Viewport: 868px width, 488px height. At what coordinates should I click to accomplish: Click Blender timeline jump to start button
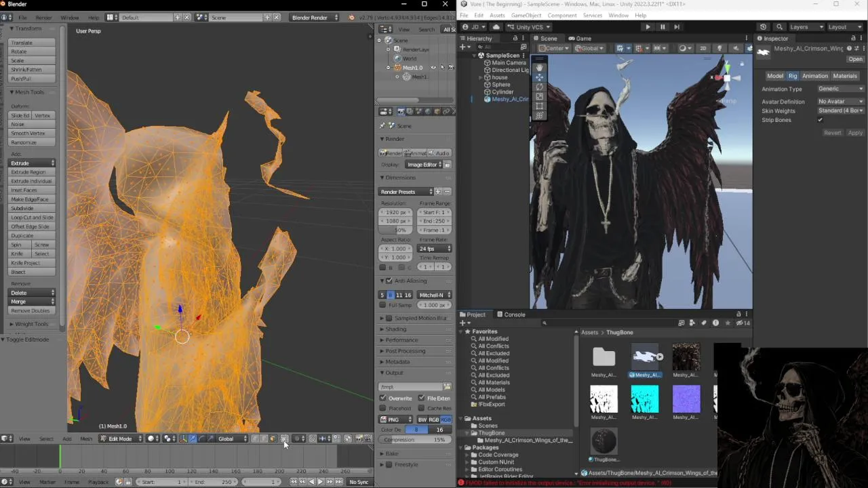294,482
